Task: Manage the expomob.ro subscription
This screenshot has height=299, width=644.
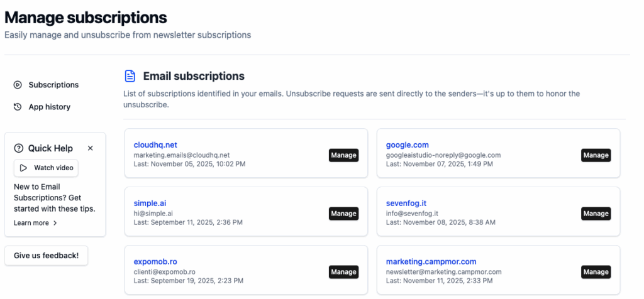Action: coord(343,272)
